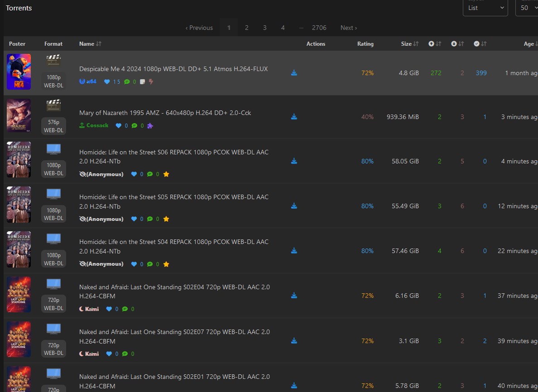The width and height of the screenshot is (538, 392).
Task: Click the note icon on Despicable Me 4 row
Action: [x=142, y=81]
